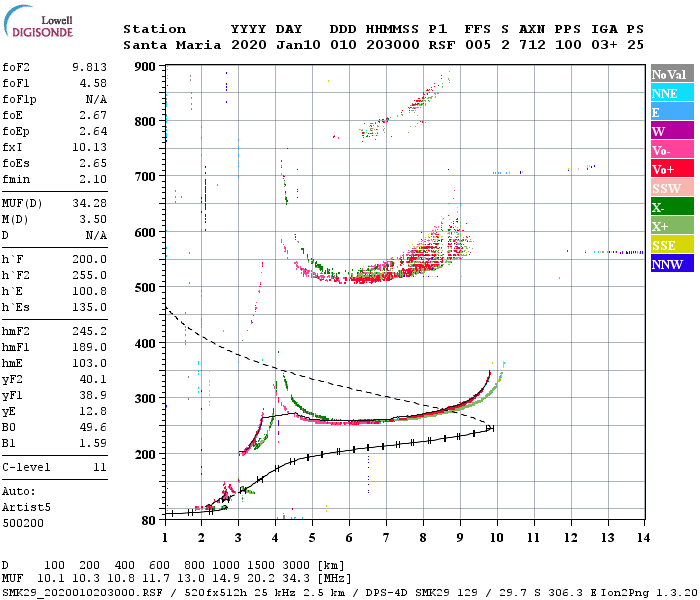Click the hmF2 value 245.2
Image resolution: width=700 pixels, height=600 pixels.
pyautogui.click(x=89, y=331)
